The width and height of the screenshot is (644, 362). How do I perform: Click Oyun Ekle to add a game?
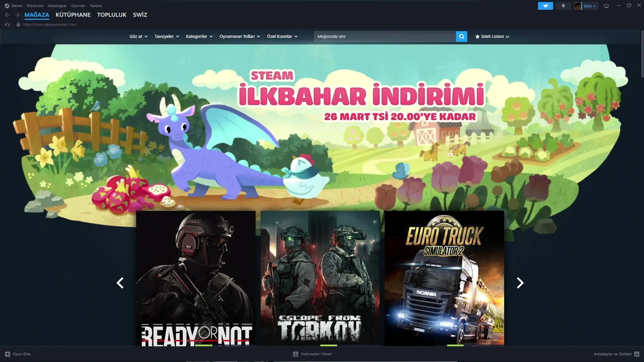pos(22,354)
